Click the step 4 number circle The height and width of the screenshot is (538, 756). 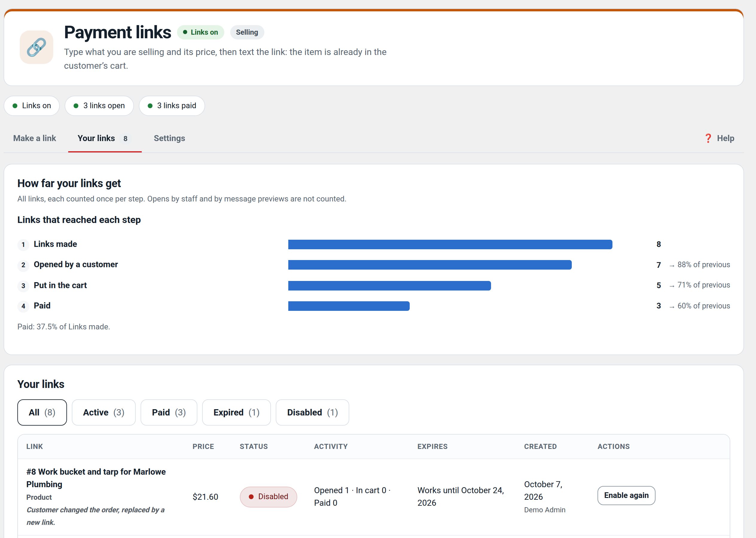pos(23,306)
